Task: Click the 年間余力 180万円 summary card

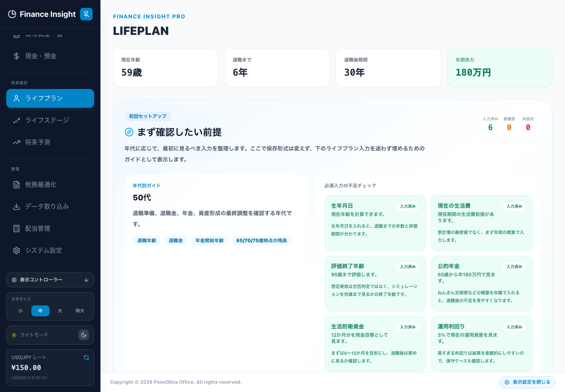Action: point(500,68)
